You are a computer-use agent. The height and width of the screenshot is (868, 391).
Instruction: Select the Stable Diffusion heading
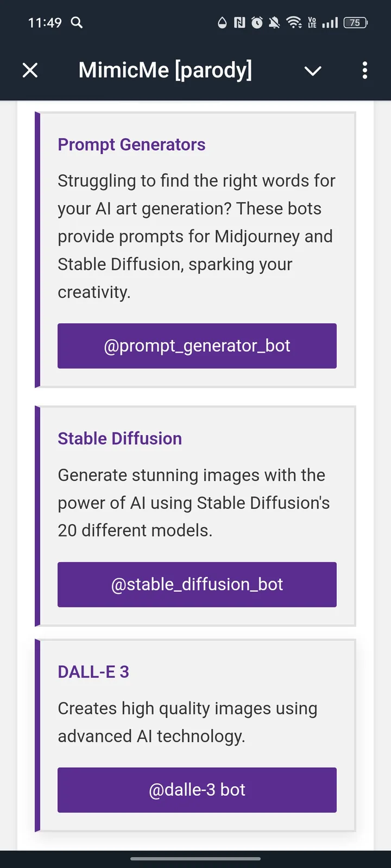pyautogui.click(x=119, y=438)
